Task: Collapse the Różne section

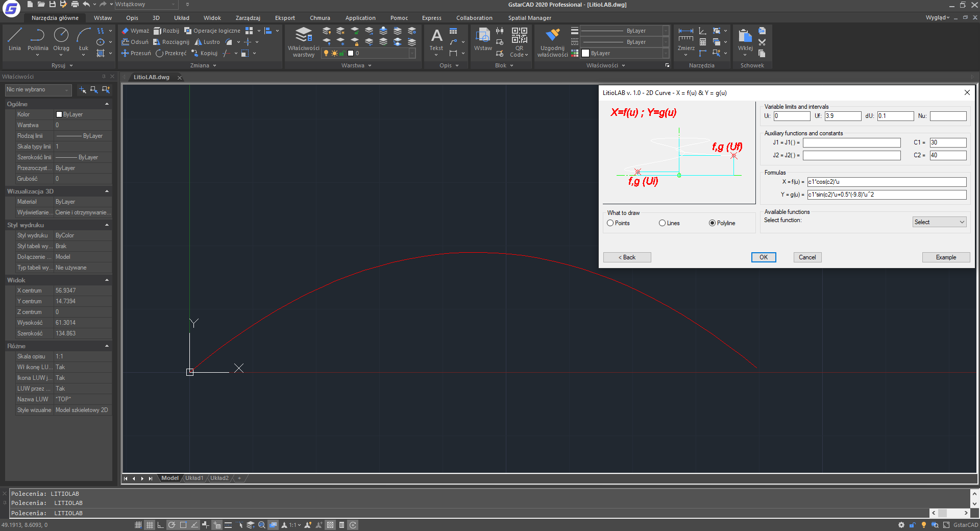Action: 107,346
